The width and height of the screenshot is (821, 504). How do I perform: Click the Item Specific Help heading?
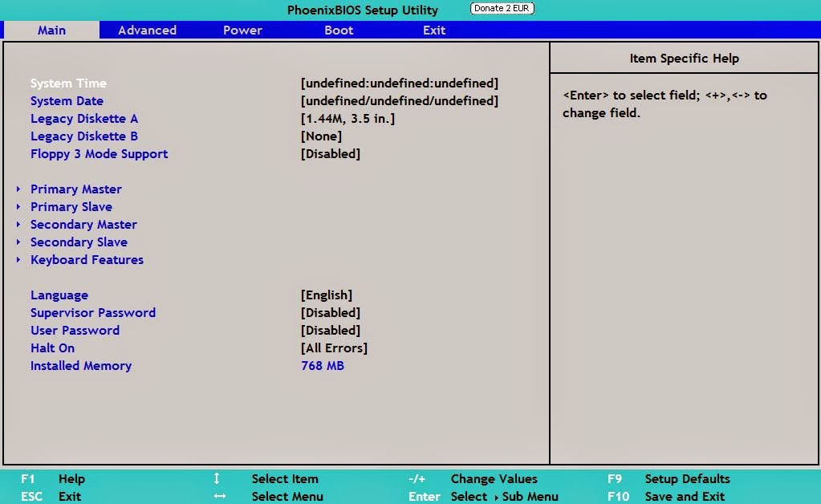(x=685, y=58)
